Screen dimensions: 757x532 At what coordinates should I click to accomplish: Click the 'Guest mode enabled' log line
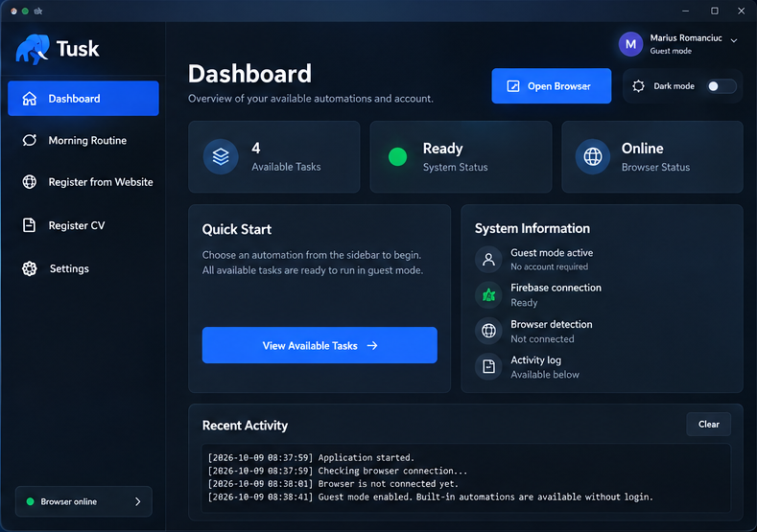pos(430,497)
